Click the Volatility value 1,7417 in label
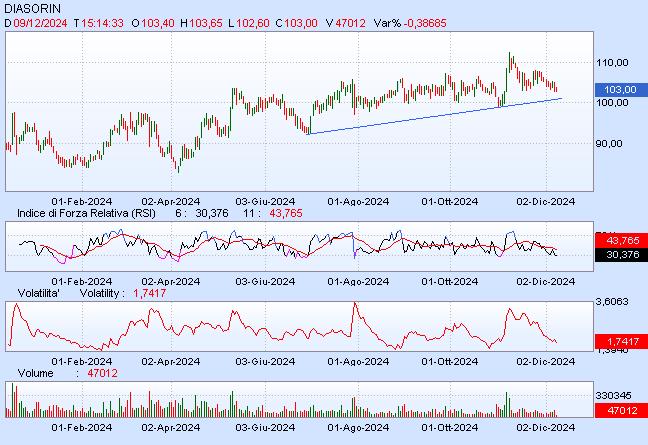648x445 pixels. coord(149,293)
